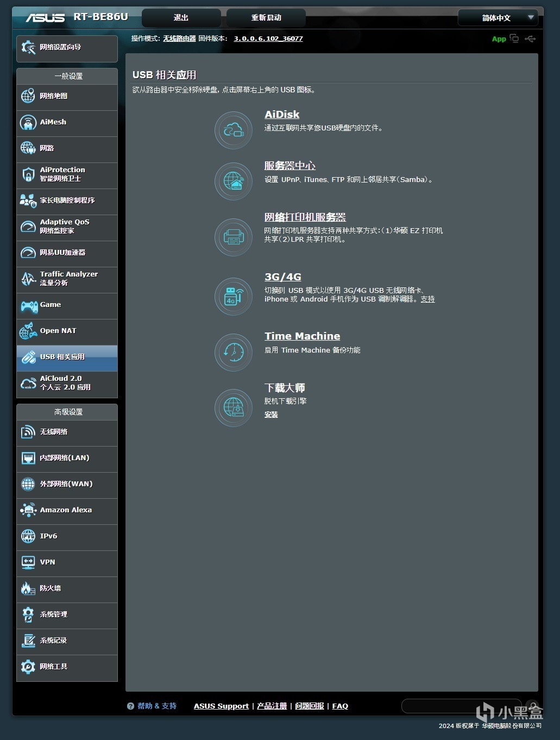Click the 帮助 & 支持 text
560x740 pixels.
pyautogui.click(x=157, y=706)
